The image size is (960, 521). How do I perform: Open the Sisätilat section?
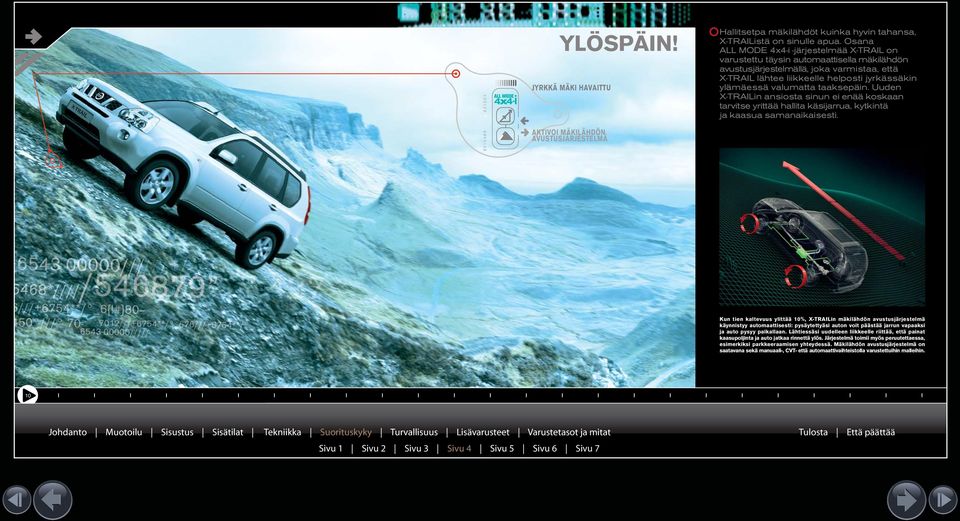(228, 432)
